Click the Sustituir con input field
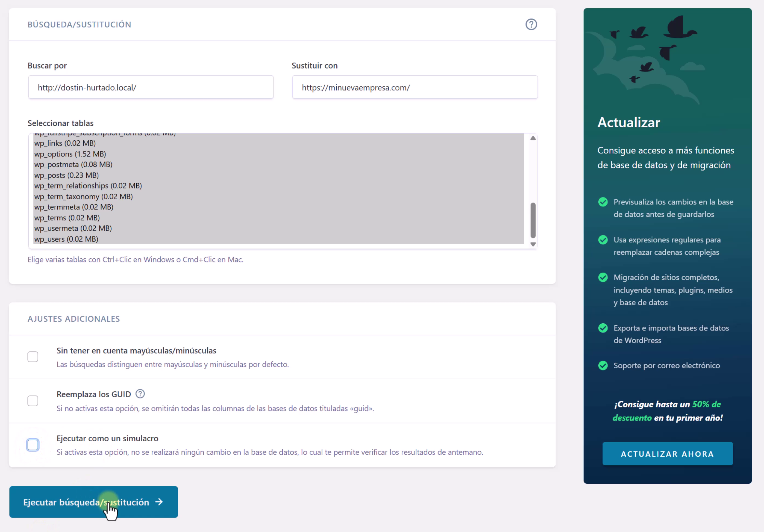 (x=415, y=87)
